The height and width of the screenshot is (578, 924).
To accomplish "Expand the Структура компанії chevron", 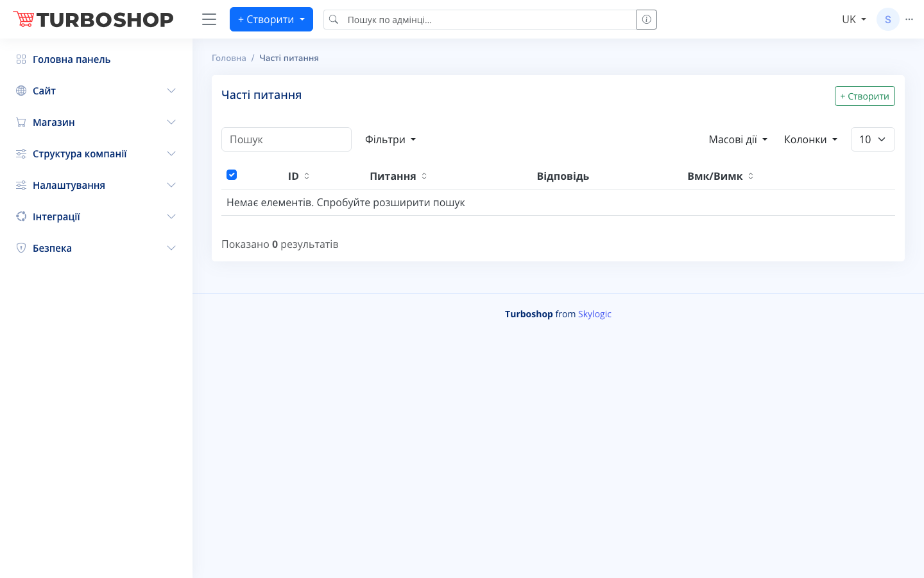I will (x=171, y=153).
